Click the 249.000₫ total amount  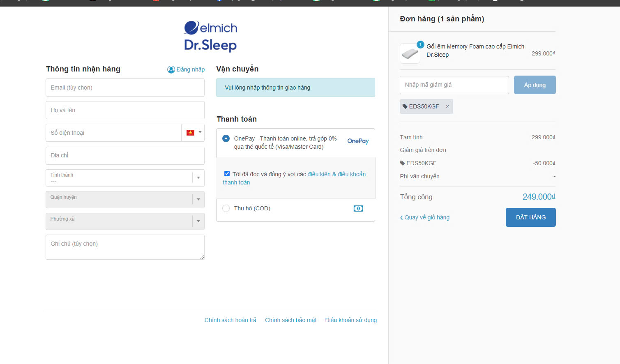coord(539,197)
